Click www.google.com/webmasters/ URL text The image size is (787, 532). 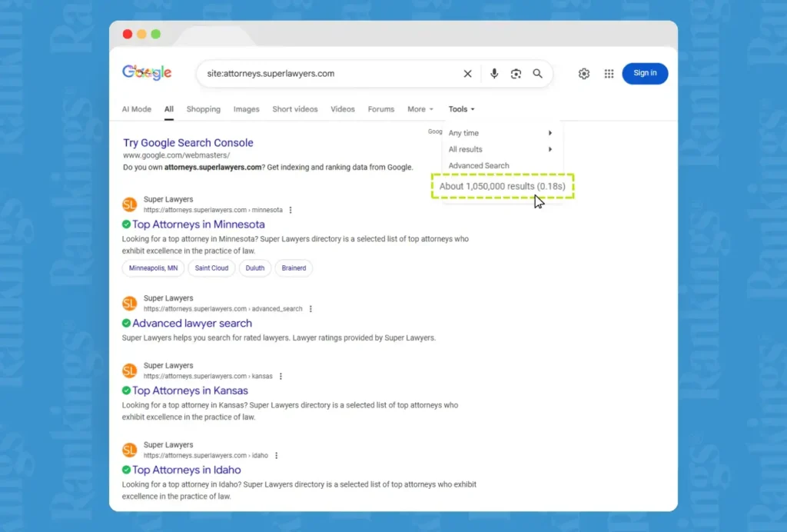tap(177, 155)
